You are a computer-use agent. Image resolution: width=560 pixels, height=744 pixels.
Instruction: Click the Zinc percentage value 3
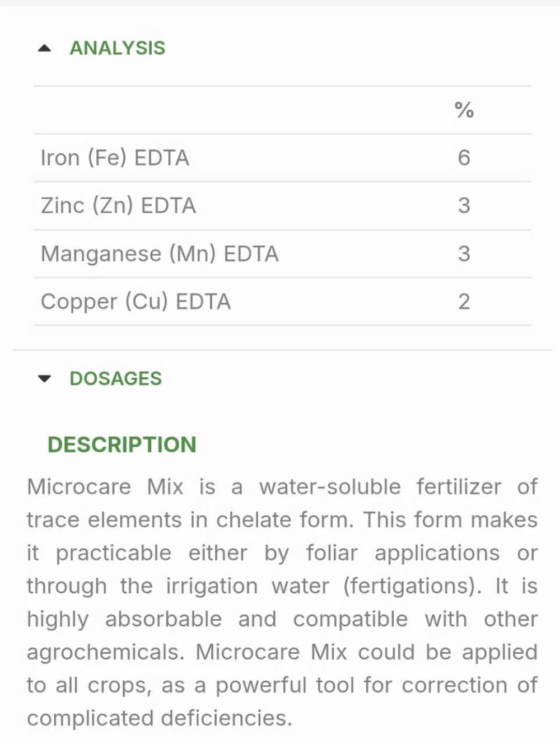tap(464, 205)
